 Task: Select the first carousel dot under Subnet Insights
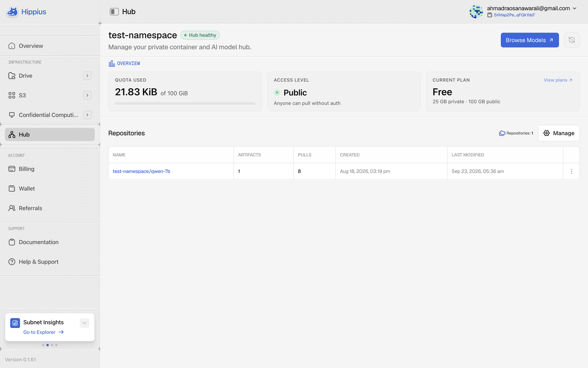[43, 345]
